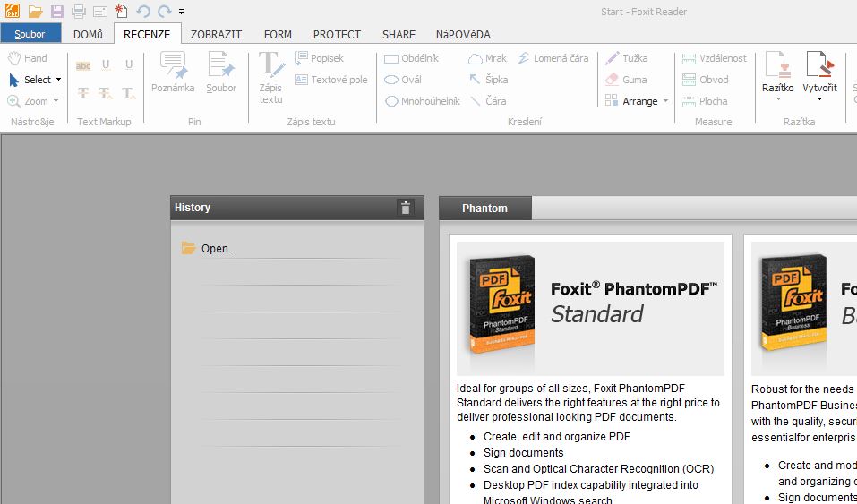Click the 'Sign documents' bullet under PhantomPDF Standard
Viewport: 857px width, 504px height.
click(524, 453)
